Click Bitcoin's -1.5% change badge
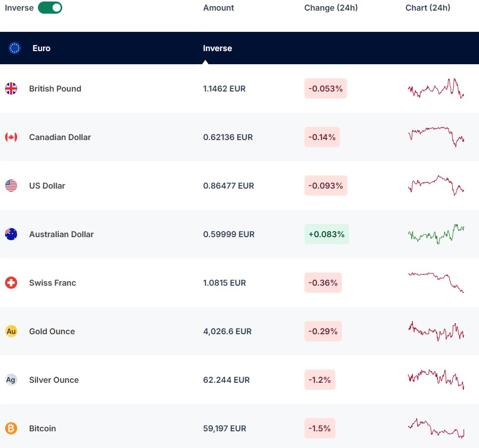 (320, 428)
